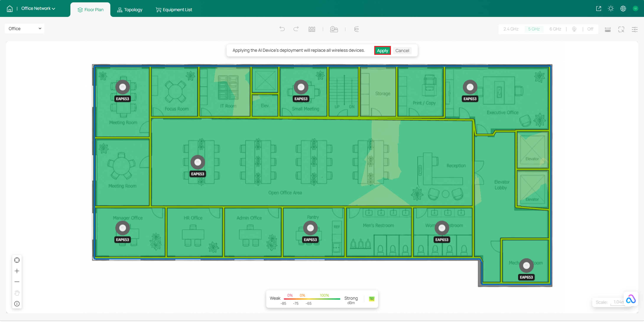644x322 pixels.
Task: Open the Office floor selector dropdown
Action: tap(24, 29)
